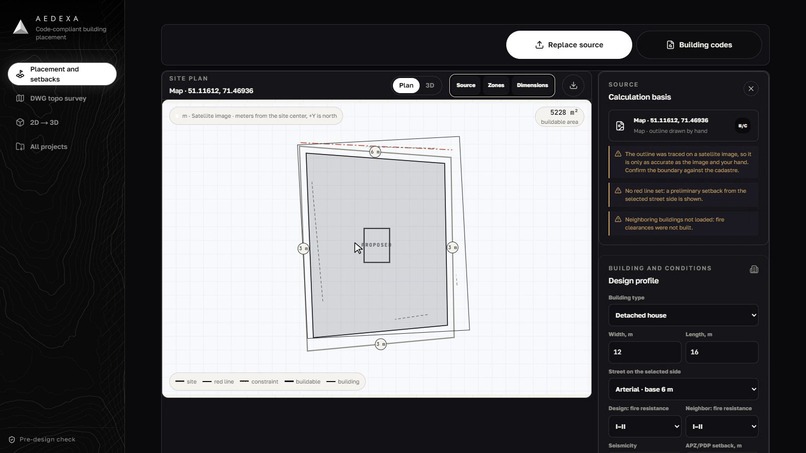Screen dimensions: 806x453
Task: Switch site plan to 3D view
Action: click(430, 85)
